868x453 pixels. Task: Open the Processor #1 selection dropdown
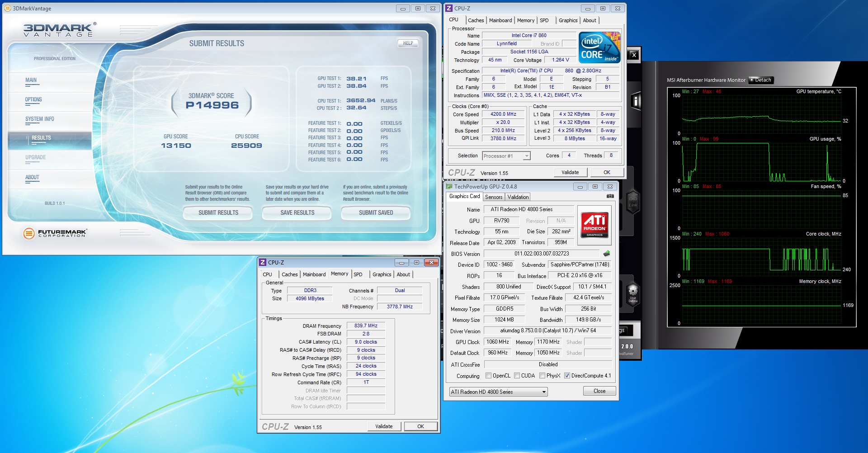point(506,156)
